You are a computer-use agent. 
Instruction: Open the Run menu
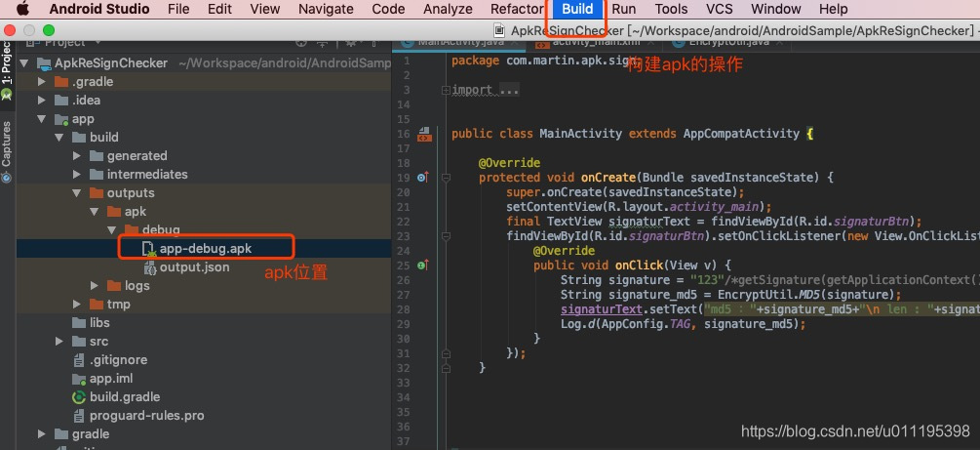[x=624, y=9]
